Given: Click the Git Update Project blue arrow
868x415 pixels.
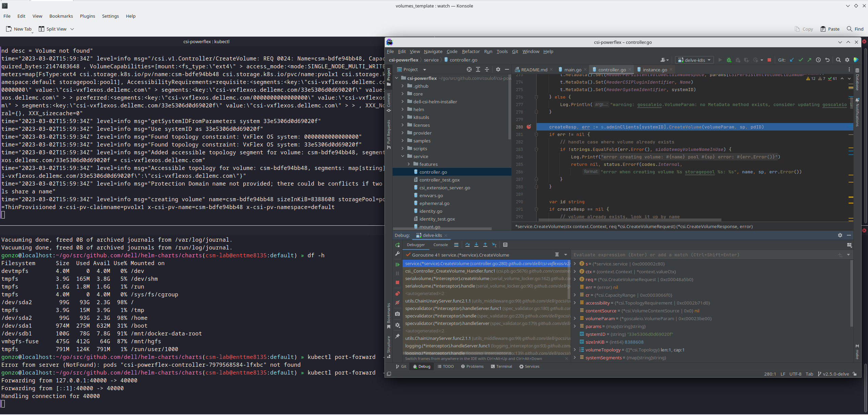Looking at the screenshot, I should point(792,60).
